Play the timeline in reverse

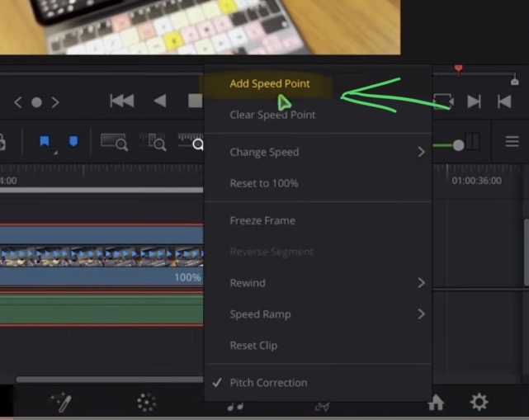click(x=160, y=101)
